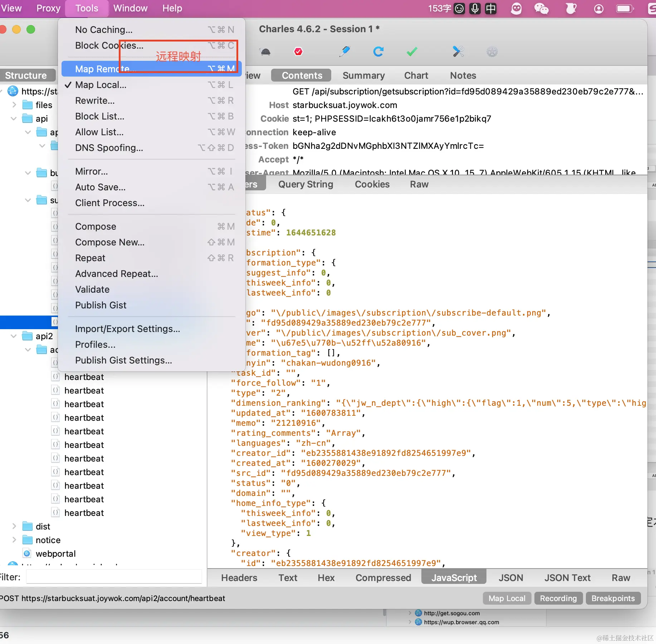
Task: Choose DNS Spoofing... menu item
Action: 152,148
